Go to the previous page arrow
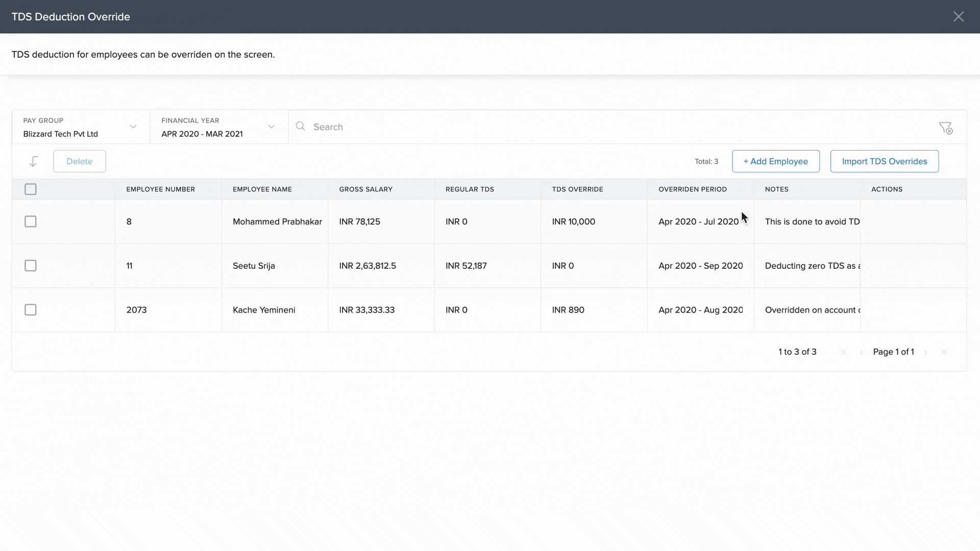980x551 pixels. pos(862,352)
